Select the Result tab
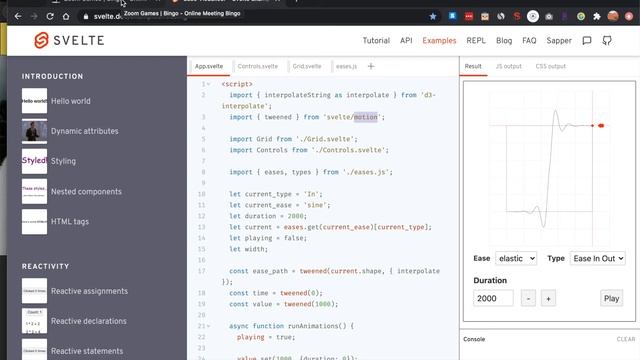Screen dimensions: 640x360 473,66
